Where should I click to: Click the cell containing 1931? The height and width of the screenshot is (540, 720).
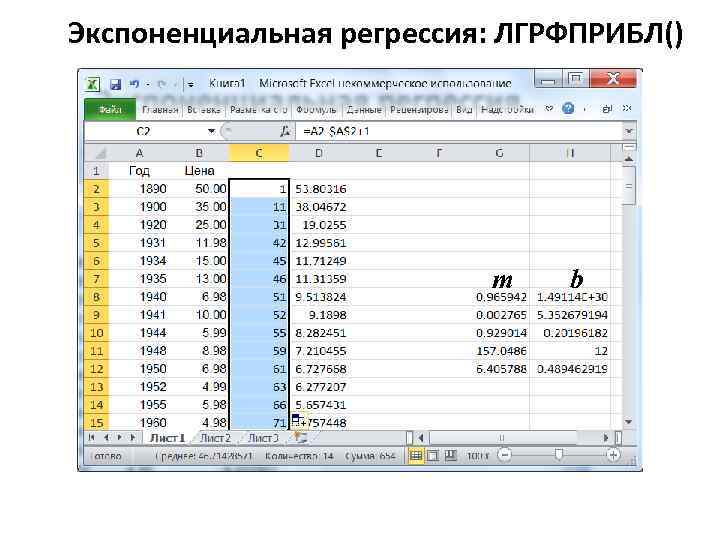point(139,243)
